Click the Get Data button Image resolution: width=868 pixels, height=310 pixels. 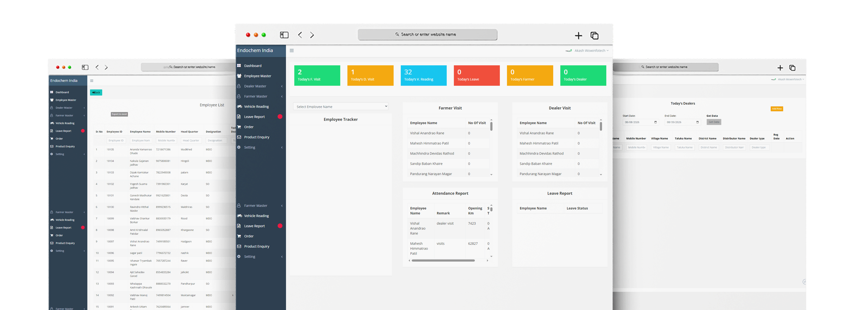pos(714,122)
